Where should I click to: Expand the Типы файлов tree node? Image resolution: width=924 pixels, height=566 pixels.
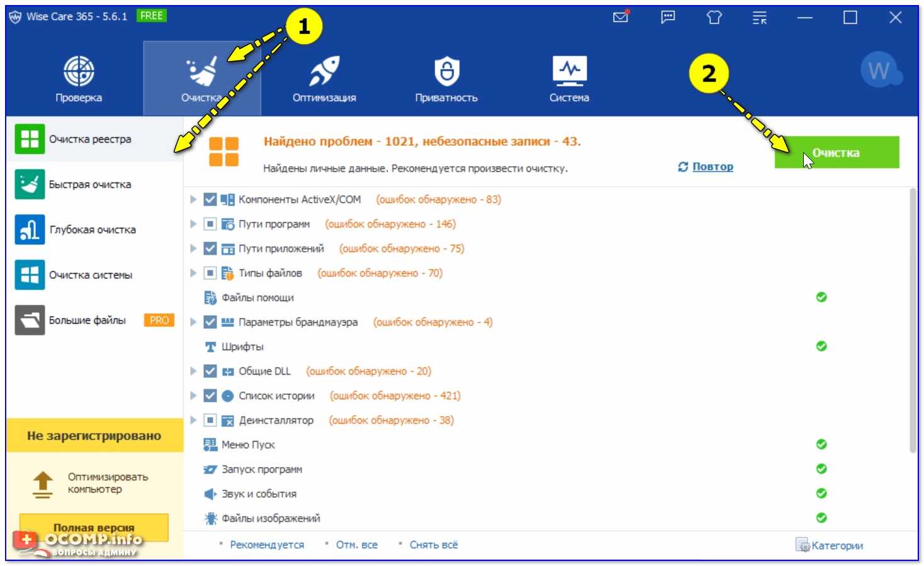194,274
